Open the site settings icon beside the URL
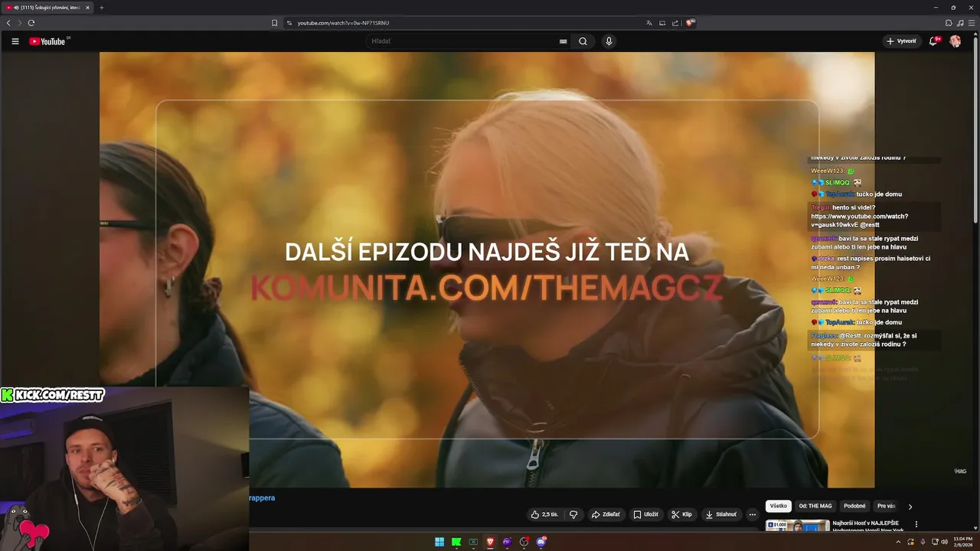Image resolution: width=980 pixels, height=551 pixels. (289, 23)
